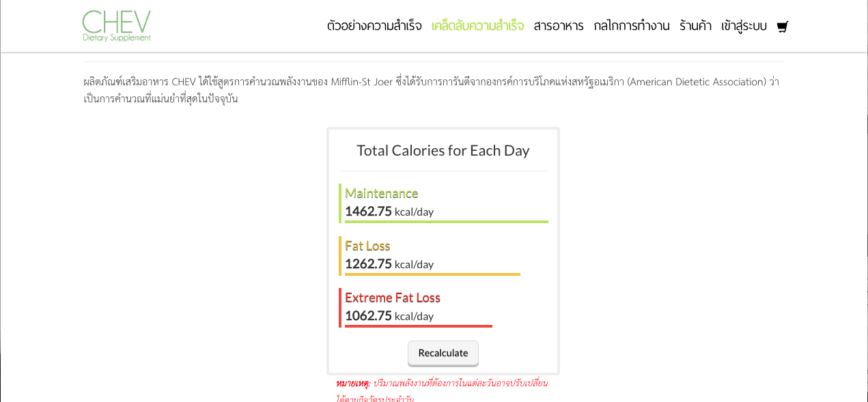Image resolution: width=868 pixels, height=402 pixels.
Task: Open กลไกการทำงาน navigation link
Action: click(x=632, y=26)
